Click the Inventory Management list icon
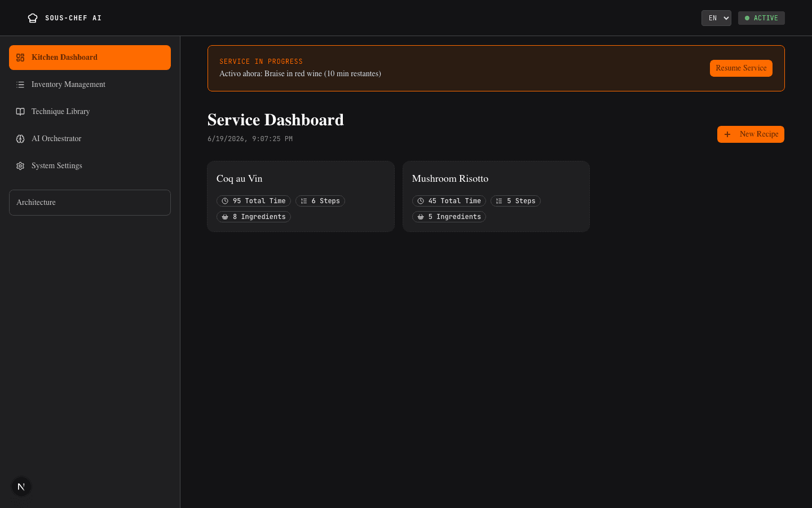Screen dimensions: 812x508 pyautogui.click(x=20, y=85)
